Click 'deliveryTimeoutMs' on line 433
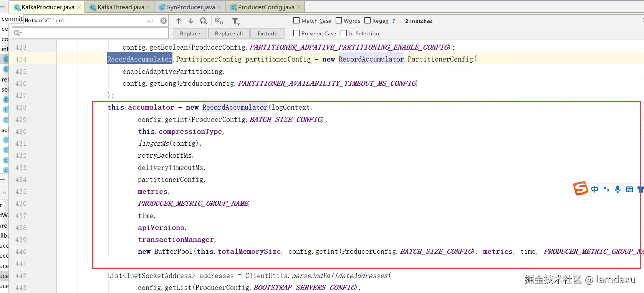Image resolution: width=644 pixels, height=293 pixels. pyautogui.click(x=171, y=168)
